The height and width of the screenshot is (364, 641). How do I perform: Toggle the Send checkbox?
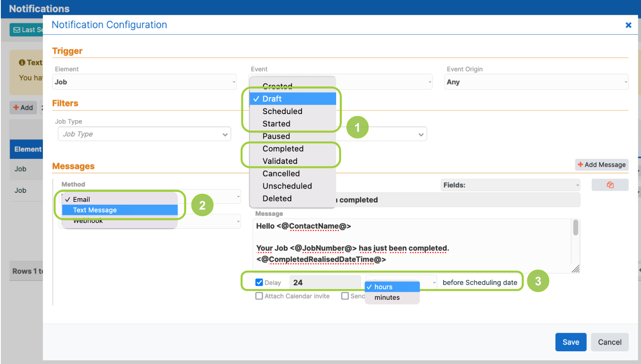tap(345, 296)
